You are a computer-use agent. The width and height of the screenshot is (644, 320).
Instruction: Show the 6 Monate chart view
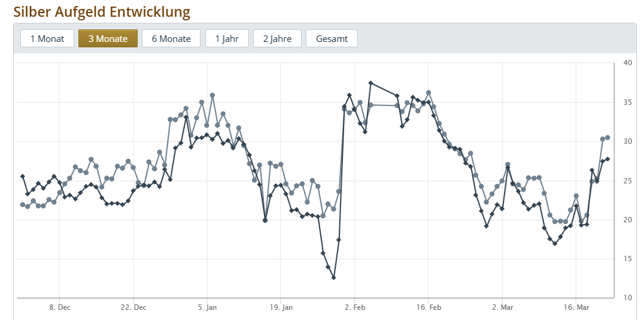pyautogui.click(x=171, y=38)
